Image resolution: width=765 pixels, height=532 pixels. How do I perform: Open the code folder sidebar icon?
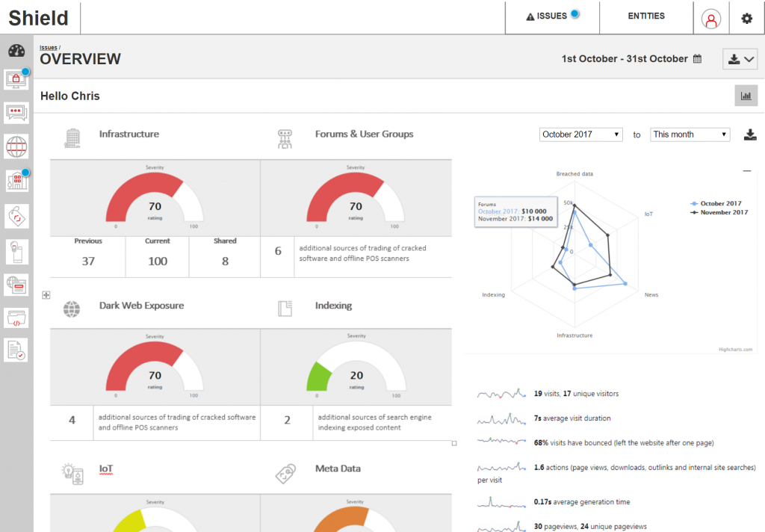point(16,318)
